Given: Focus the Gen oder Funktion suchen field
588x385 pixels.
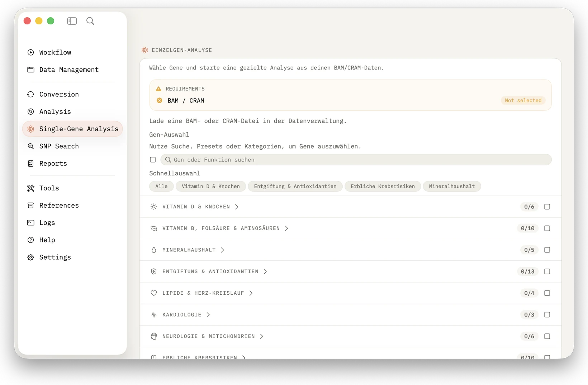Looking at the screenshot, I should click(x=356, y=160).
